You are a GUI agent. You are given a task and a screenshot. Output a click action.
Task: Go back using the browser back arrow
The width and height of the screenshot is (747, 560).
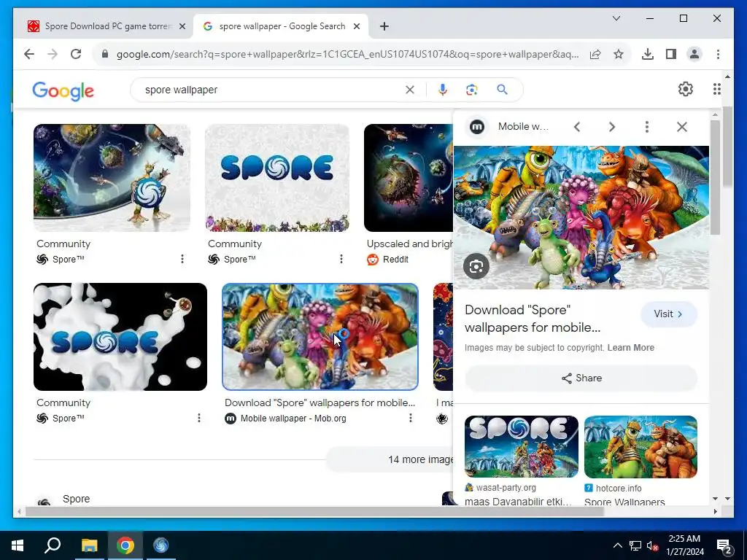click(x=29, y=54)
